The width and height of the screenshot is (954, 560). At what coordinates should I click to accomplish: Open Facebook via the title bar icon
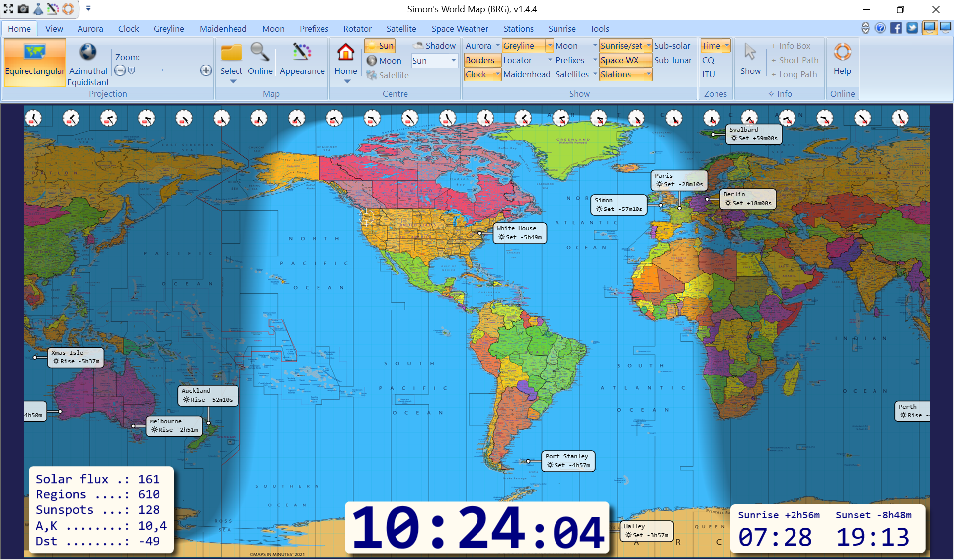click(896, 28)
